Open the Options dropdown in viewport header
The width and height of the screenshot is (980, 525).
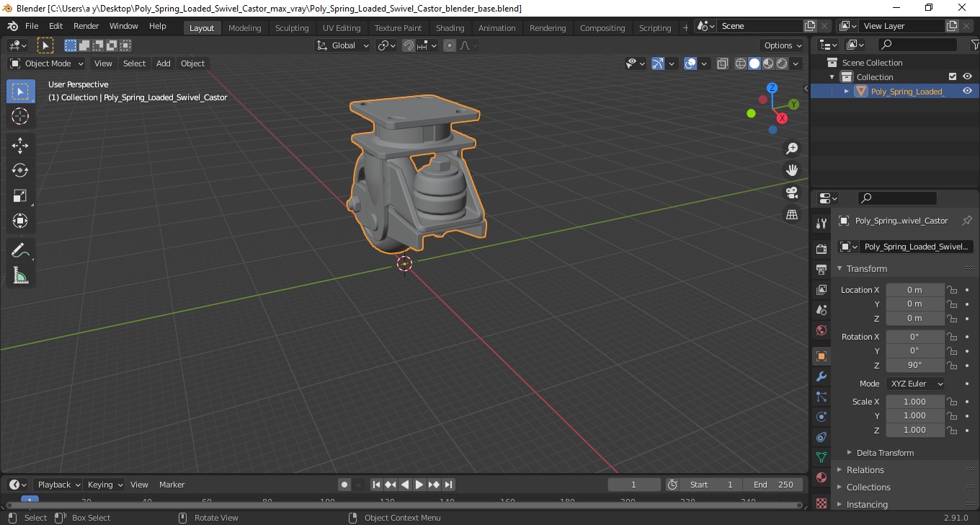coord(783,45)
